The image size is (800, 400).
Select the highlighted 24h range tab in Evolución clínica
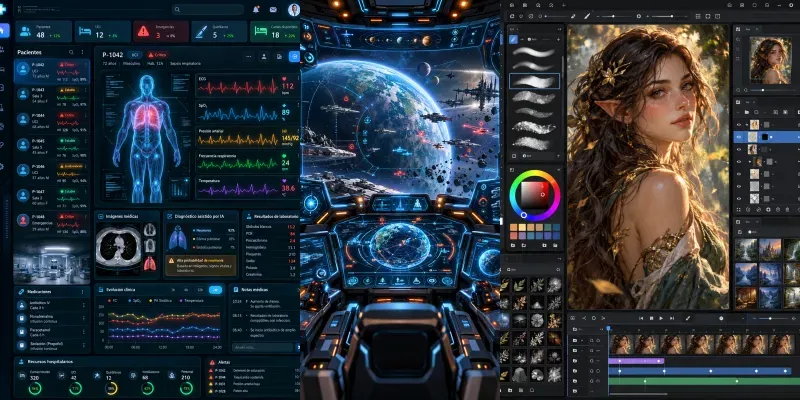pos(215,290)
